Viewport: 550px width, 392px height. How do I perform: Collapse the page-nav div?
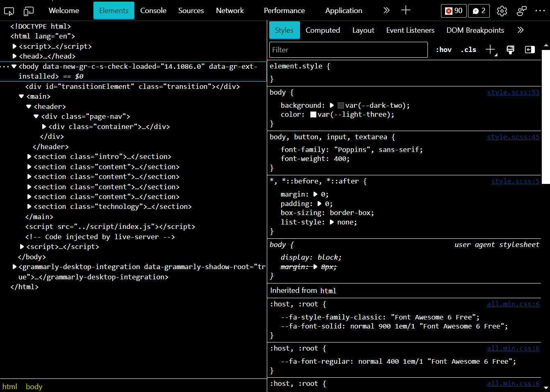point(36,117)
